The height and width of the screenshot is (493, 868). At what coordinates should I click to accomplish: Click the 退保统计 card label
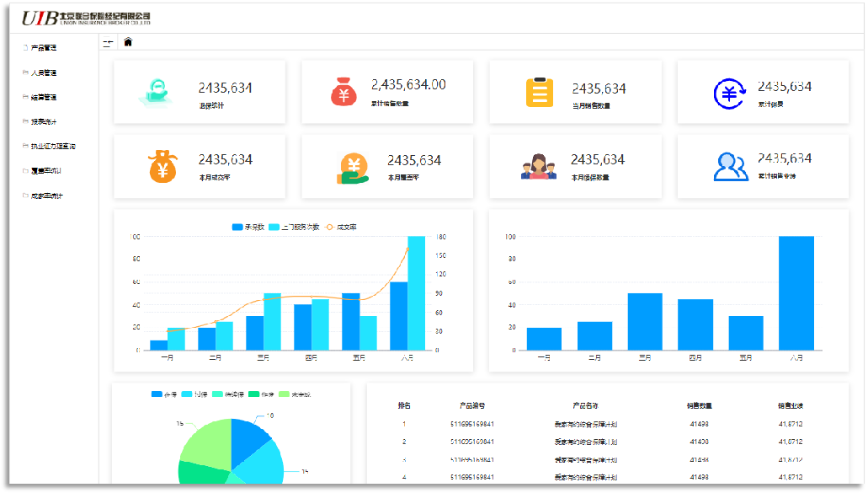(x=211, y=106)
